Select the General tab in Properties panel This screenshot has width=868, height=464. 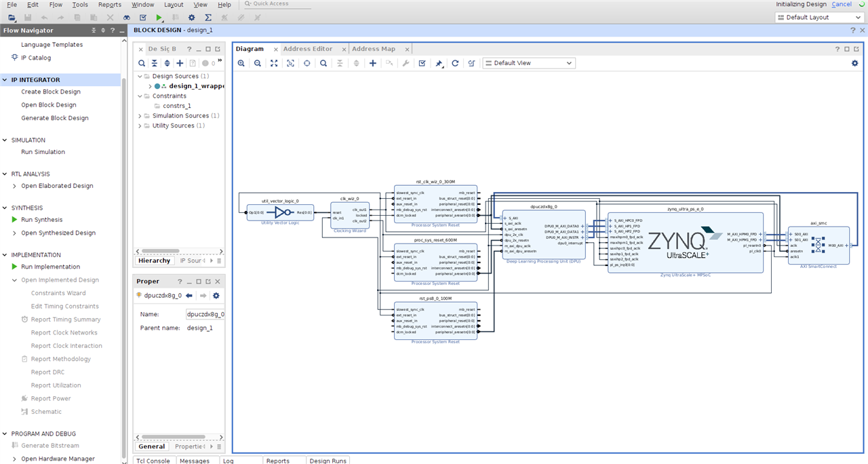click(151, 446)
